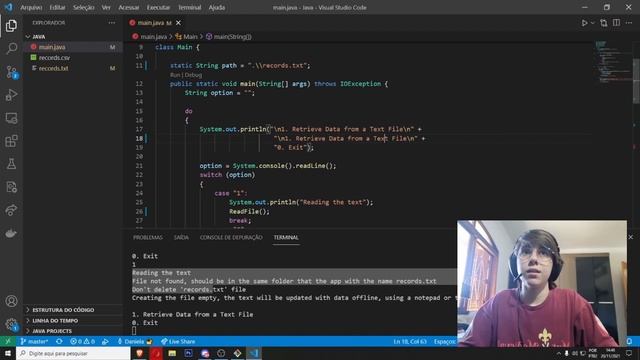Open Acessar menu
The width and height of the screenshot is (640, 360).
tap(129, 7)
